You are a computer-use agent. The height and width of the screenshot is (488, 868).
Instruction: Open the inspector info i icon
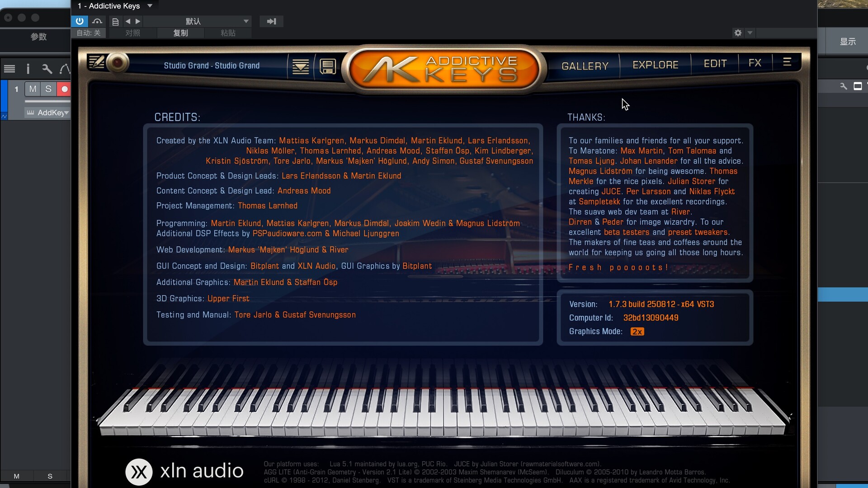click(x=28, y=69)
